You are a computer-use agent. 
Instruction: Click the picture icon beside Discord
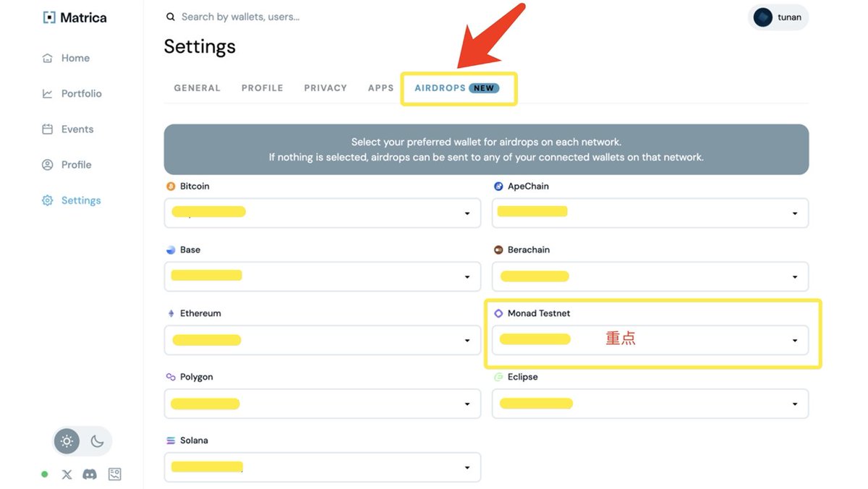point(114,475)
